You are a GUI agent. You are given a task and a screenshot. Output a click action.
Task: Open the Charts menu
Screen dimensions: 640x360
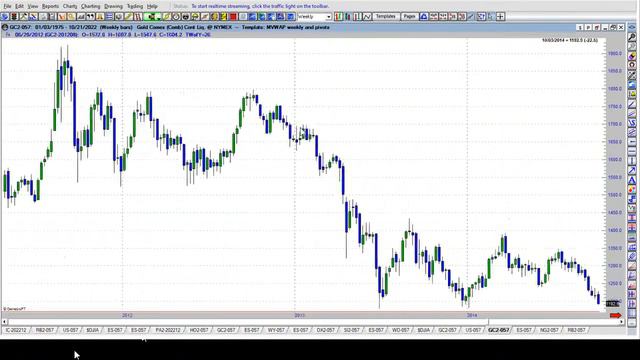[x=70, y=6]
